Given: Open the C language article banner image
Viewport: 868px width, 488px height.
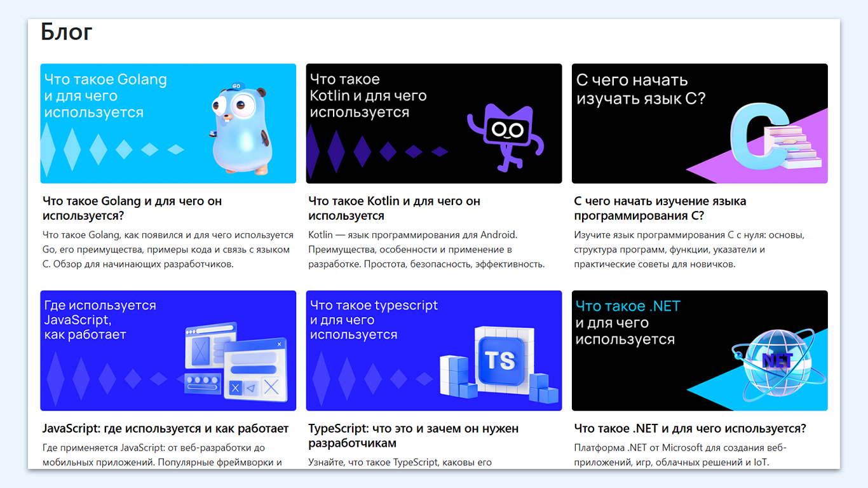Looking at the screenshot, I should (x=700, y=123).
